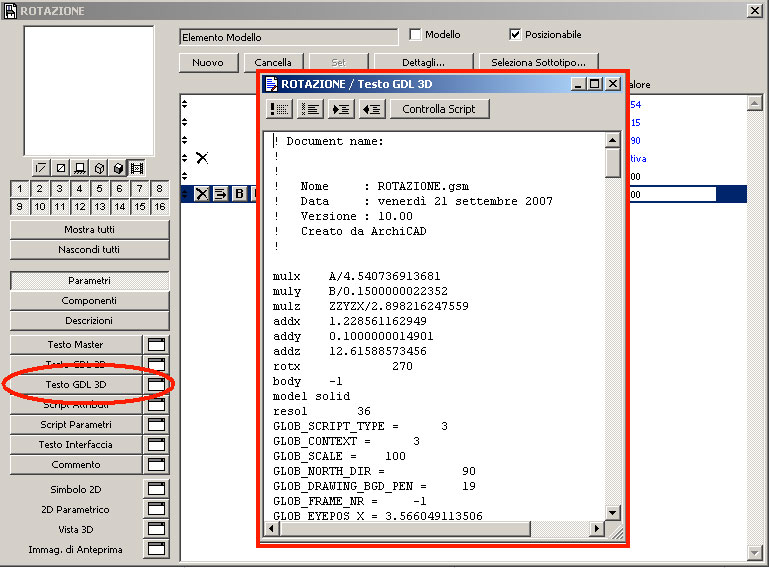This screenshot has height=568, width=769.
Task: Open Testo GDL 3D window icon
Action: [x=156, y=384]
